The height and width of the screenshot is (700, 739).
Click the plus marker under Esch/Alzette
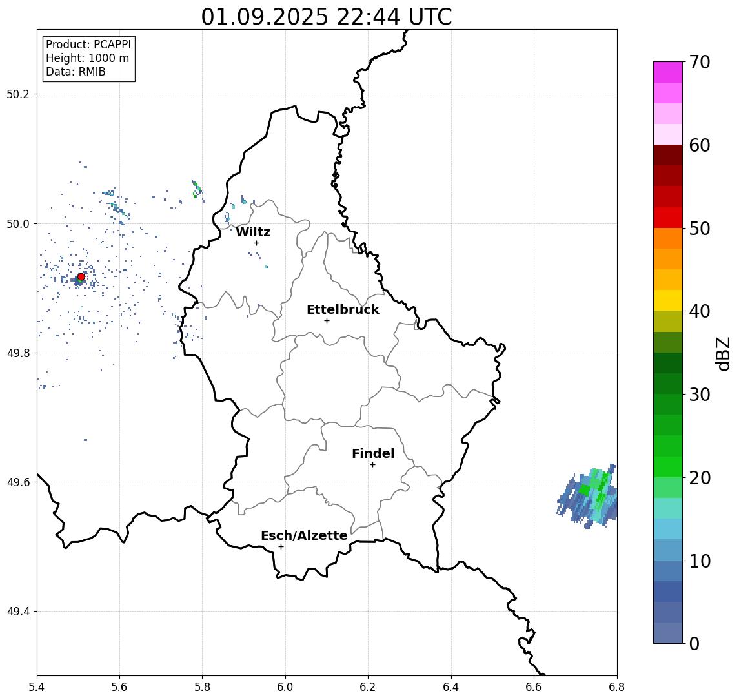(x=281, y=547)
